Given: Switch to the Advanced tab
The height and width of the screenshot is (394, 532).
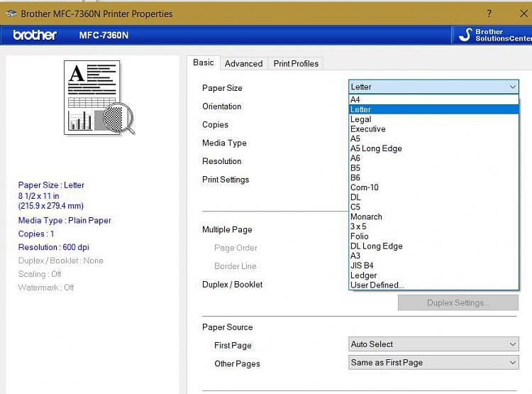Looking at the screenshot, I should click(x=243, y=63).
